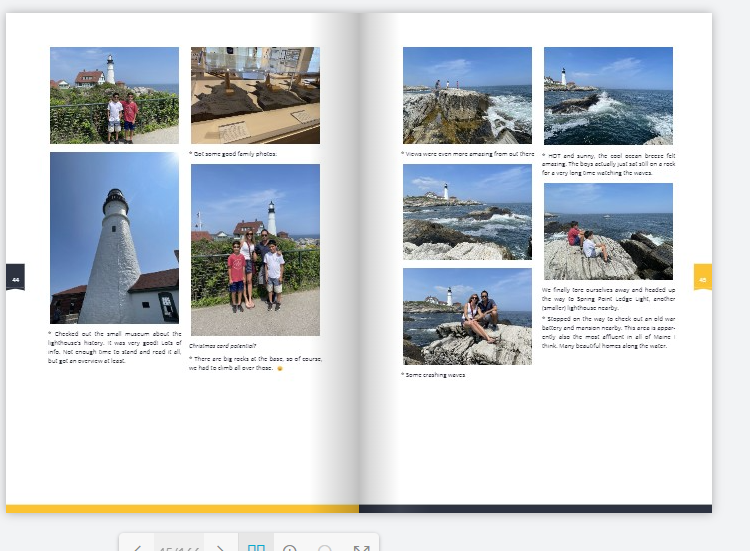Viewport: 750px width, 551px height.
Task: Enter fullscreen with the expand icon
Action: click(x=361, y=546)
